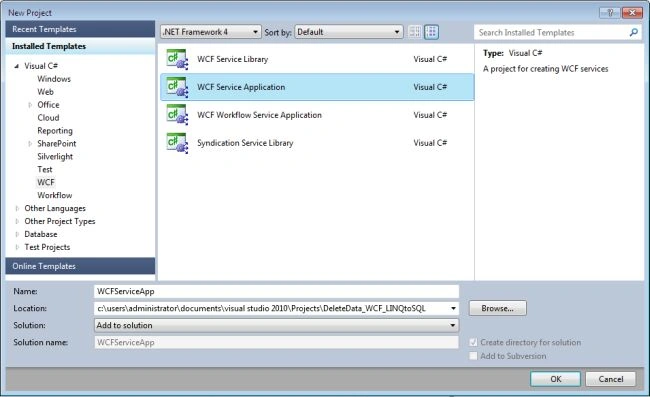Viewport: 650px width, 397px height.
Task: Expand the Office tree node
Action: pyautogui.click(x=30, y=105)
